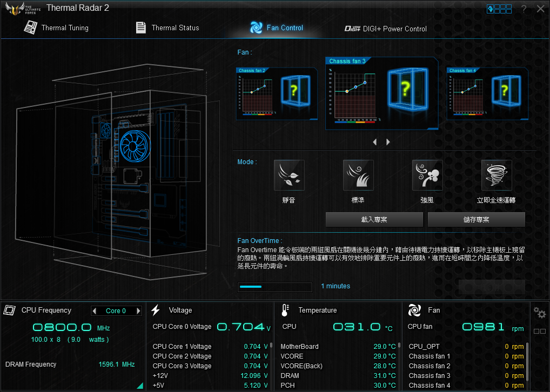Open DIGI+ Power Control tab
Screen dimensions: 550x392
click(386, 29)
